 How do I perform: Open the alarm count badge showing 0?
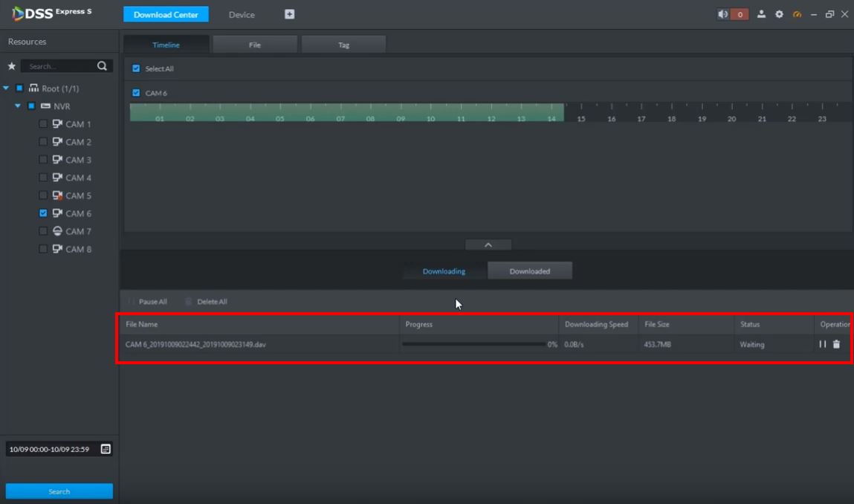point(740,14)
